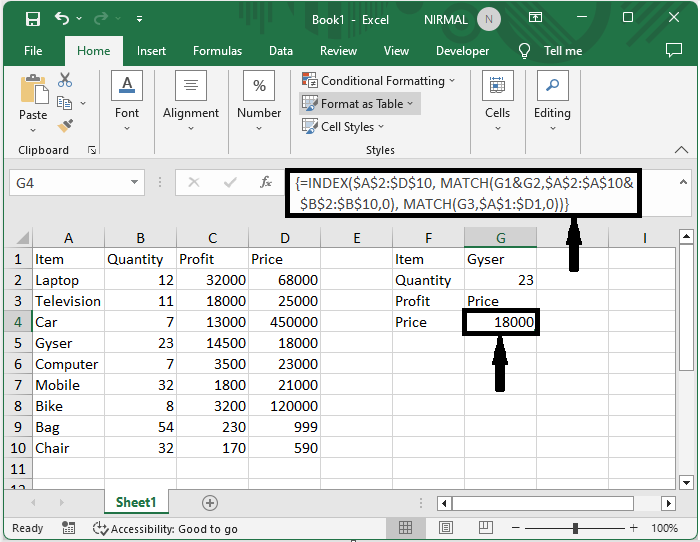
Task: Open the Name Box dropdown arrow
Action: (136, 183)
